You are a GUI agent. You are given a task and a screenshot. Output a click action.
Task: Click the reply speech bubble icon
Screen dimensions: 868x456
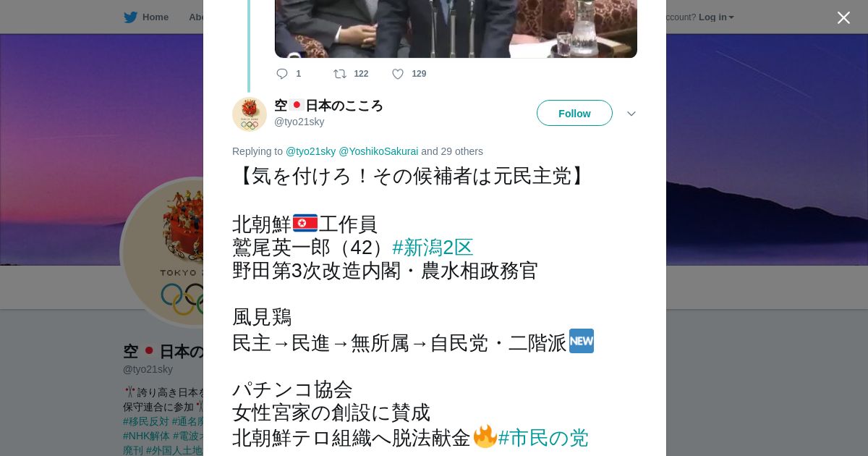coord(282,74)
